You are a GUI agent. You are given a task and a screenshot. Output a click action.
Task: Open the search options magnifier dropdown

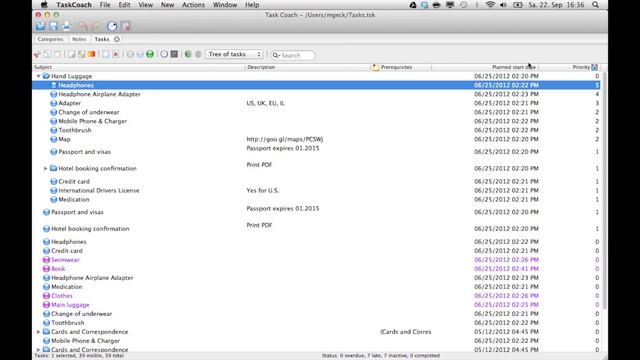[276, 55]
